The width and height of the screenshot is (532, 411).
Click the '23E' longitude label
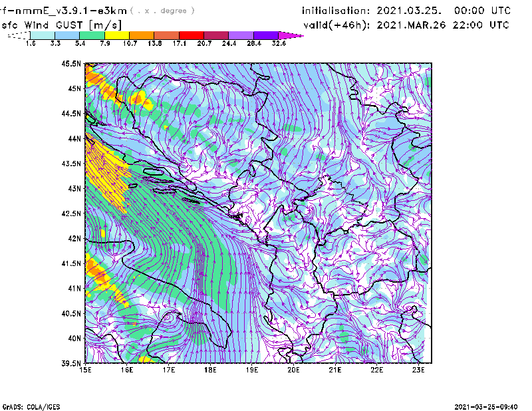coord(418,370)
